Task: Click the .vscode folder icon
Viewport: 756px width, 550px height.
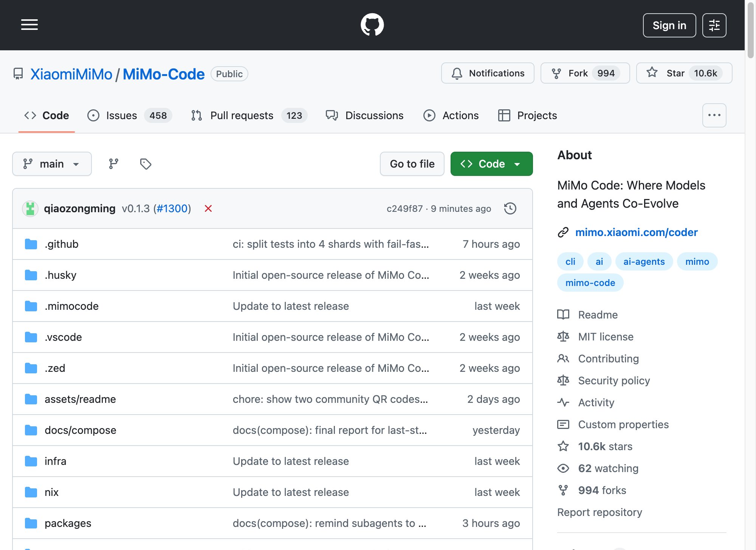Action: (31, 337)
